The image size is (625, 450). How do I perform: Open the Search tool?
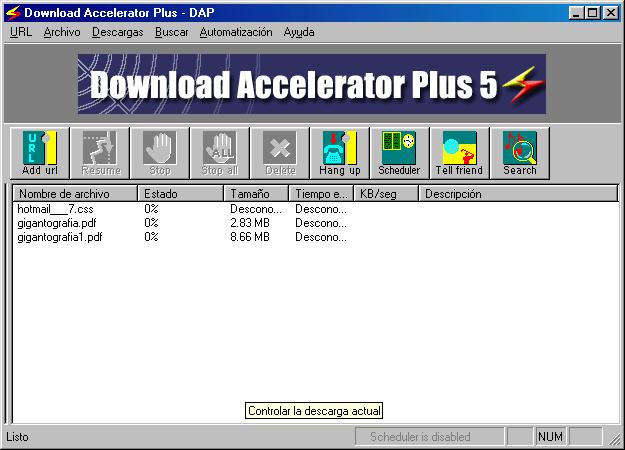(520, 153)
